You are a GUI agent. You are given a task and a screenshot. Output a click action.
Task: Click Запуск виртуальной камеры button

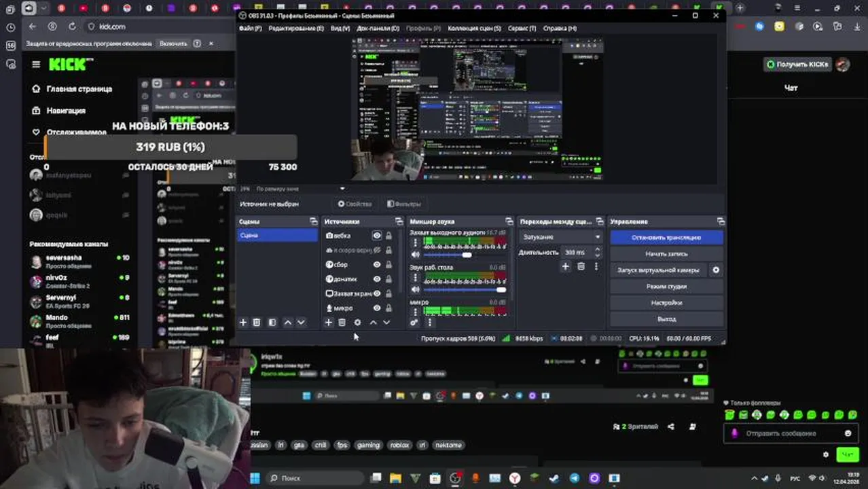[658, 270]
